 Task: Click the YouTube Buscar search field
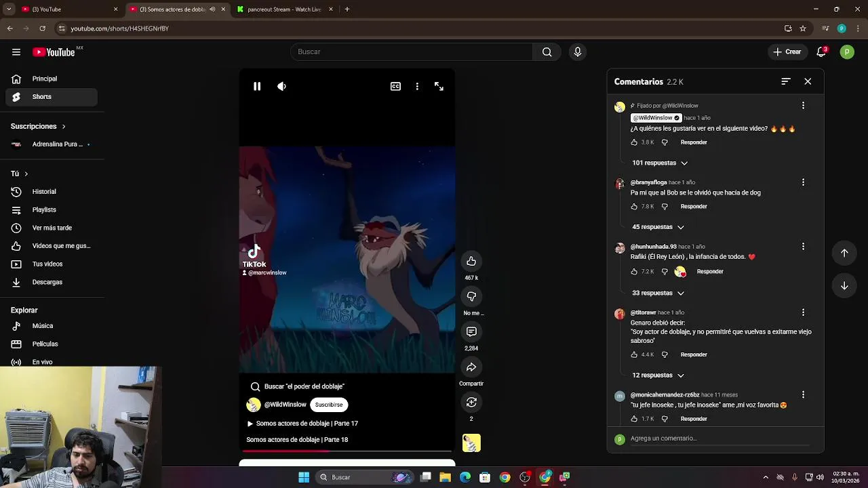click(x=412, y=52)
